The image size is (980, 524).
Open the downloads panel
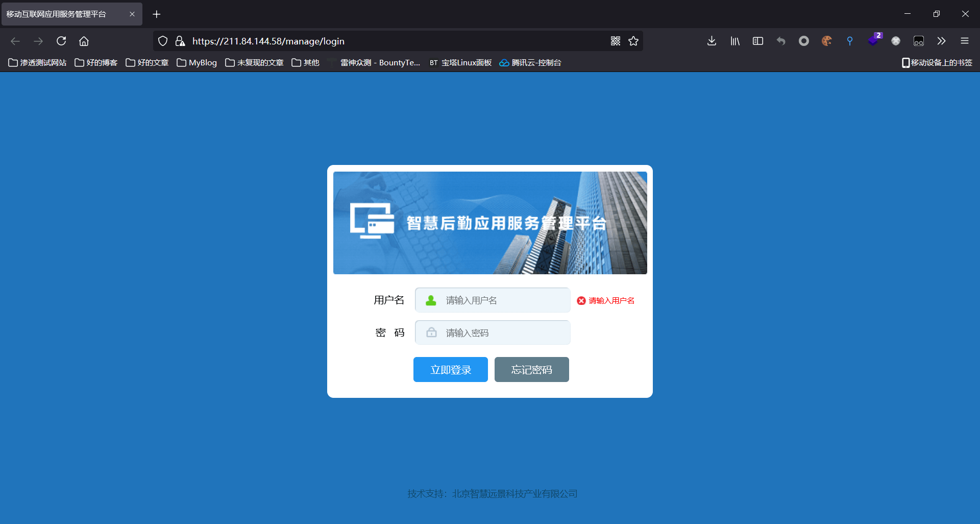pos(712,41)
